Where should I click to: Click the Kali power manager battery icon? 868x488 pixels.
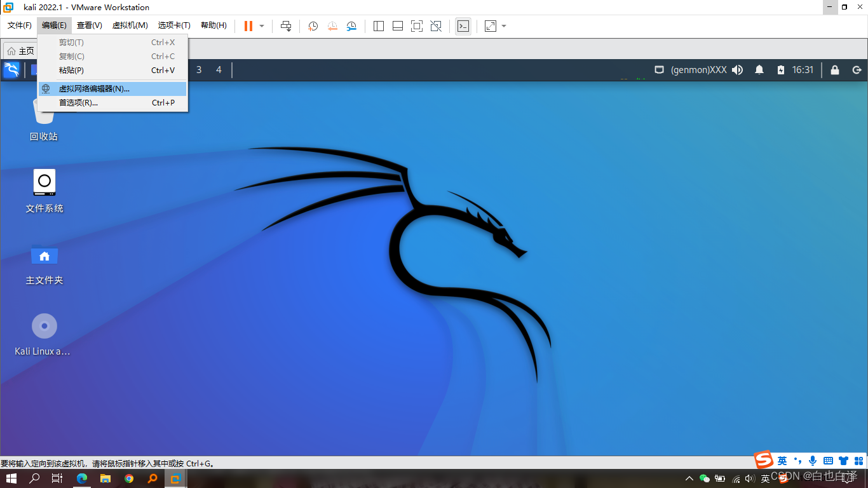(781, 70)
